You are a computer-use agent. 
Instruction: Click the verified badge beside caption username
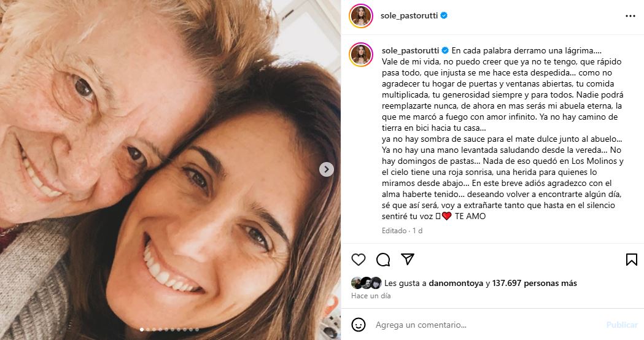pos(445,50)
